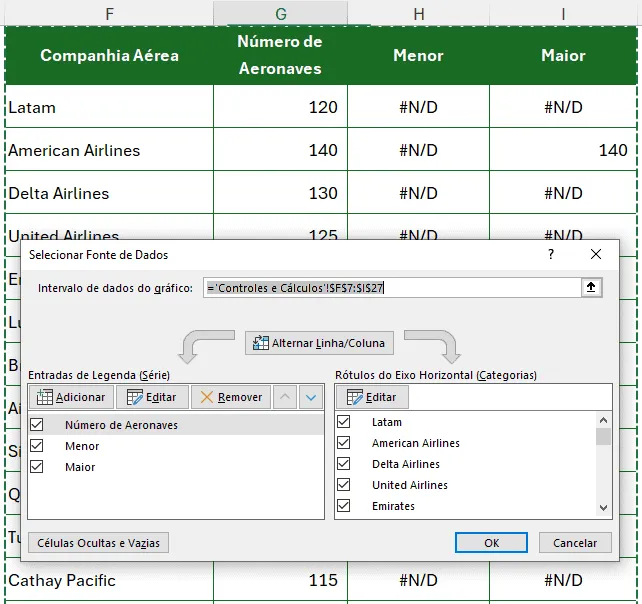Select the Maior series entry

80,467
